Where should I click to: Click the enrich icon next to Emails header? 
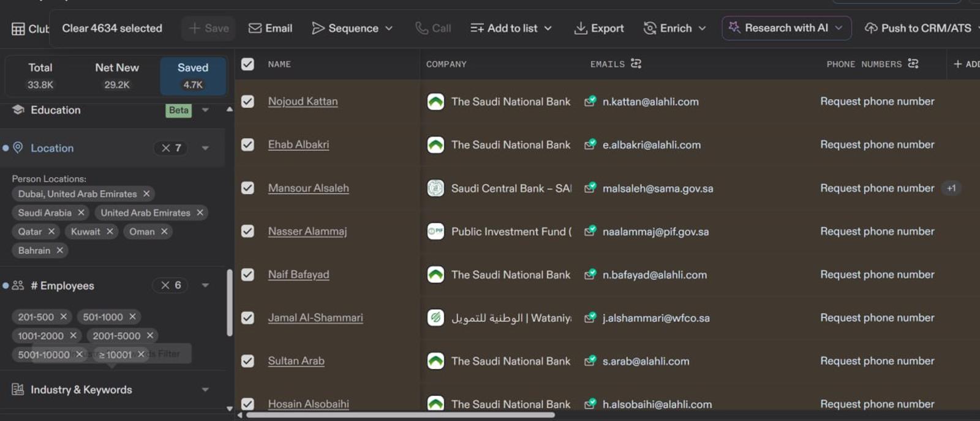click(636, 64)
